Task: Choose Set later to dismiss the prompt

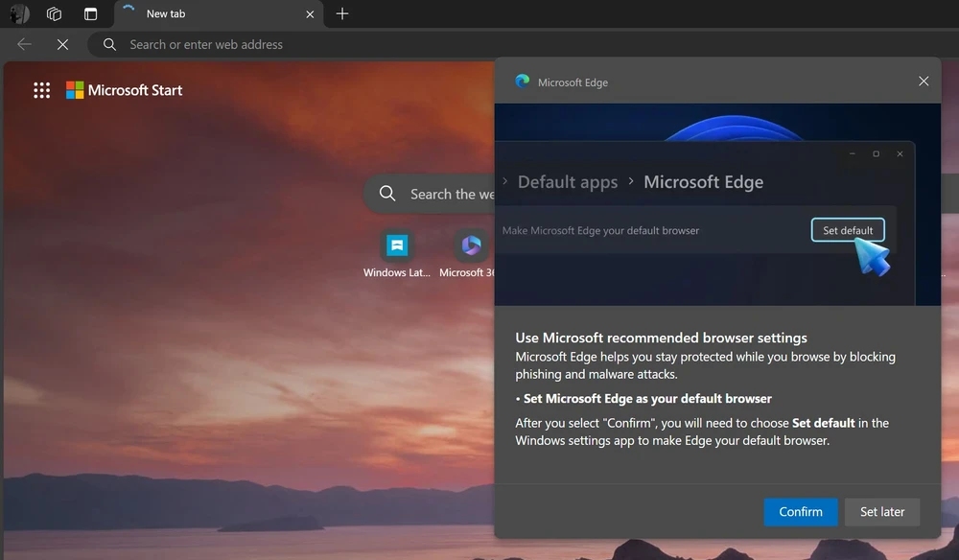Action: (881, 512)
